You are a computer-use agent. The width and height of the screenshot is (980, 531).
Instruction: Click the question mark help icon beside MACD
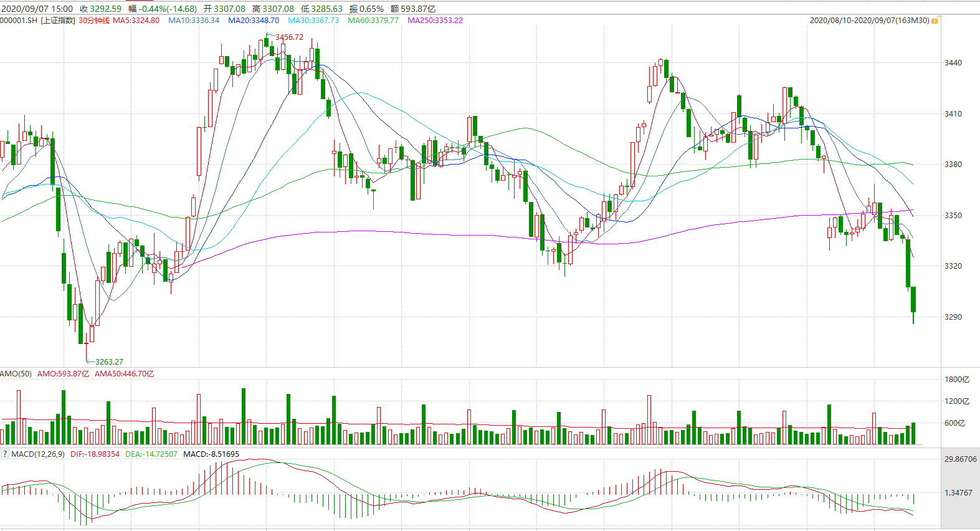tap(4, 454)
